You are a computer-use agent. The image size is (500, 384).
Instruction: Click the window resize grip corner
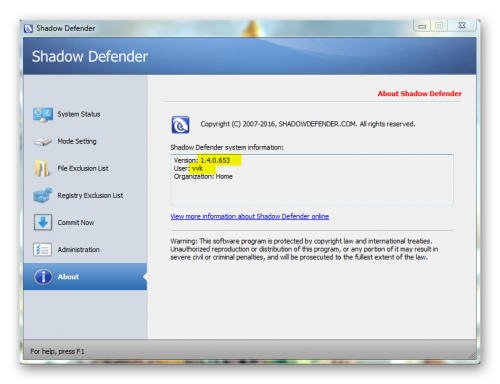472,355
